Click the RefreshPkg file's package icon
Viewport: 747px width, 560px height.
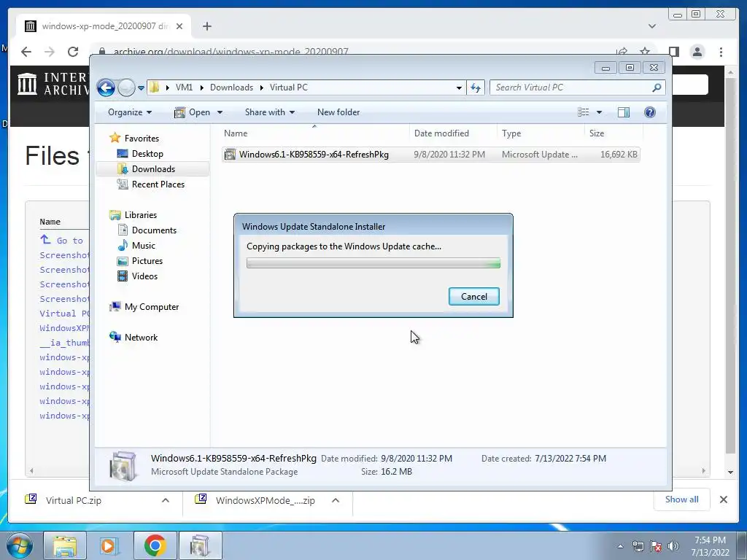[230, 155]
